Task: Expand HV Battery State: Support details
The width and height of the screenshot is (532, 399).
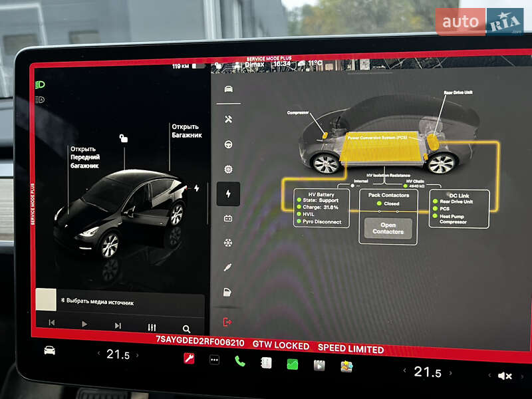Action: (x=322, y=200)
